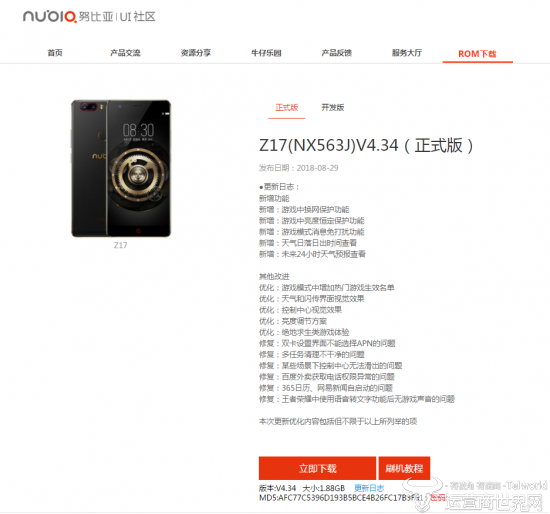Click the MD5 checksum text

pyautogui.click(x=342, y=498)
